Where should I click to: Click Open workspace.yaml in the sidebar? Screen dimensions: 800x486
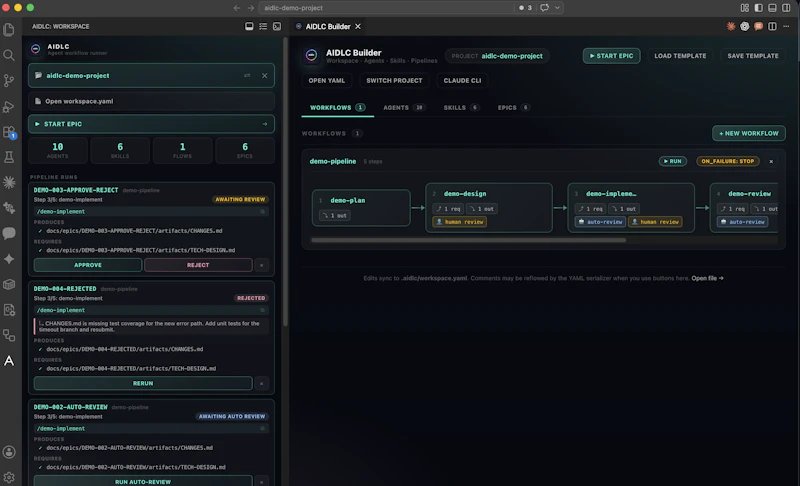[x=151, y=101]
